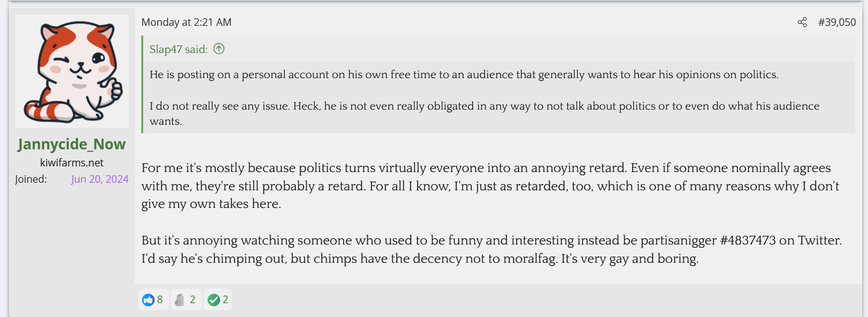
Task: Click the kiwifarms.net user title text
Action: [72, 163]
